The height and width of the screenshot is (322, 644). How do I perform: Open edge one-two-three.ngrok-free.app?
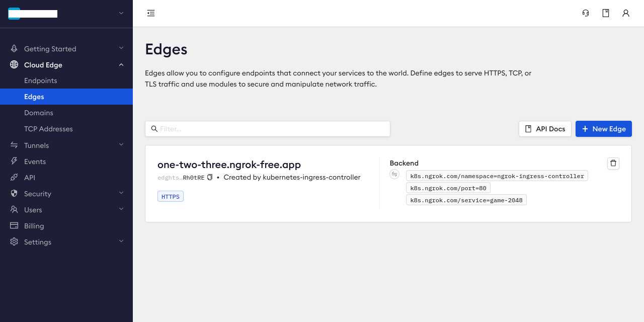(229, 165)
